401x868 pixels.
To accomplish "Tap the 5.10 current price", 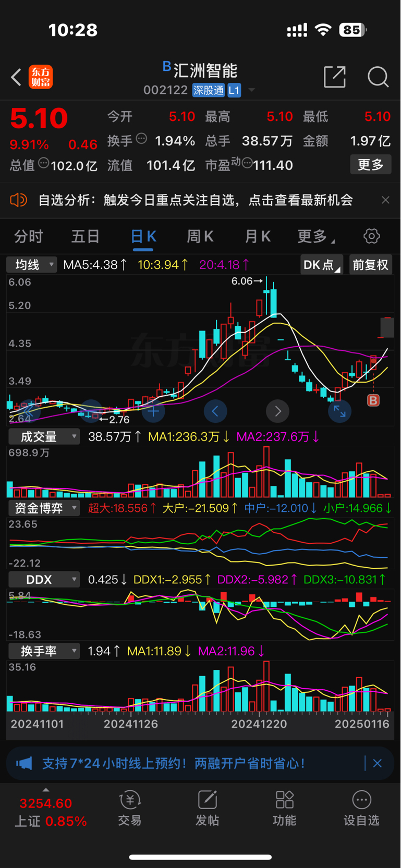I will pos(39,118).
